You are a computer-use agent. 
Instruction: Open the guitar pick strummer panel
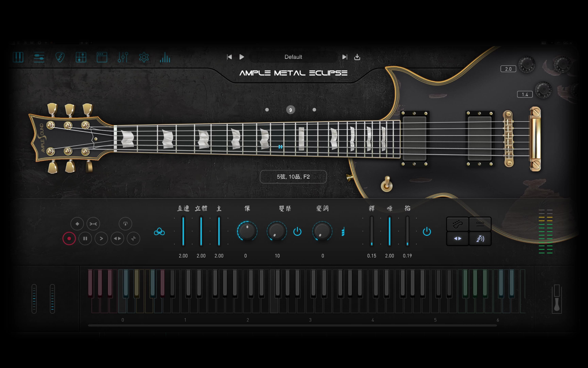tap(60, 58)
